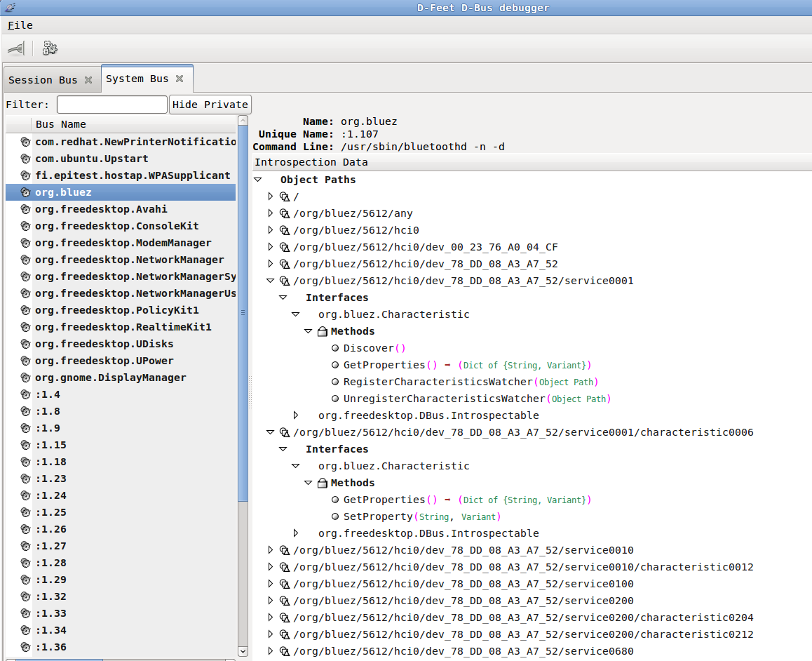812x661 pixels.
Task: Collapse the characteristic0006 object path
Action: [x=271, y=432]
